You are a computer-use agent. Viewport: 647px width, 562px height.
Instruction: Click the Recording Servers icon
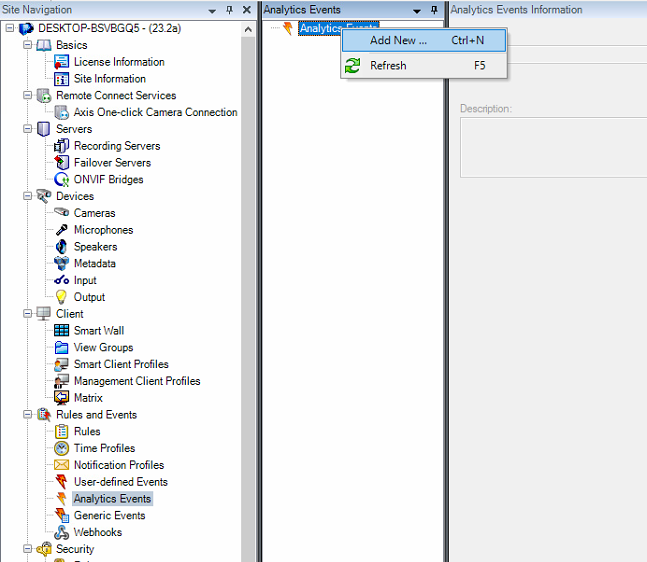[x=62, y=146]
